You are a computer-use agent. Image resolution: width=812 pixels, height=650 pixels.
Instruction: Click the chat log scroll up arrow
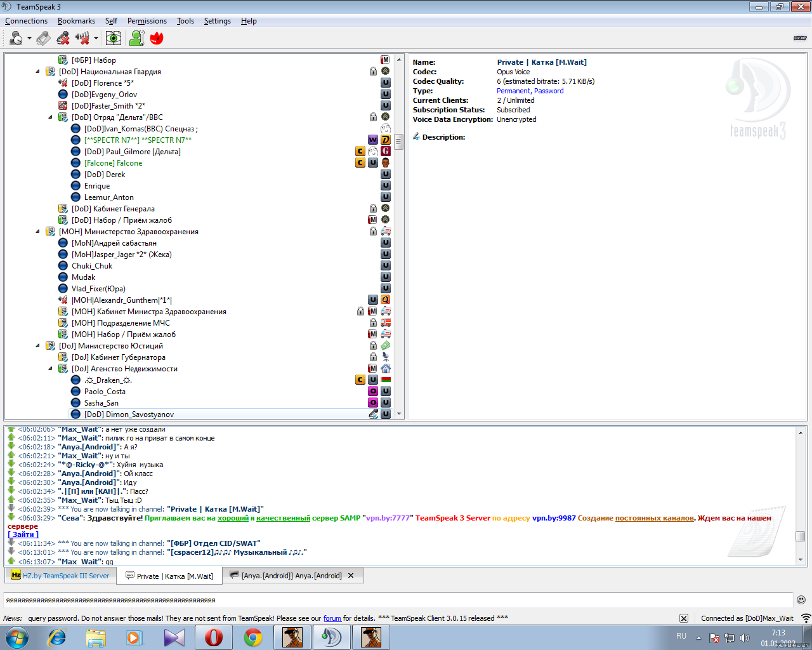tap(801, 433)
